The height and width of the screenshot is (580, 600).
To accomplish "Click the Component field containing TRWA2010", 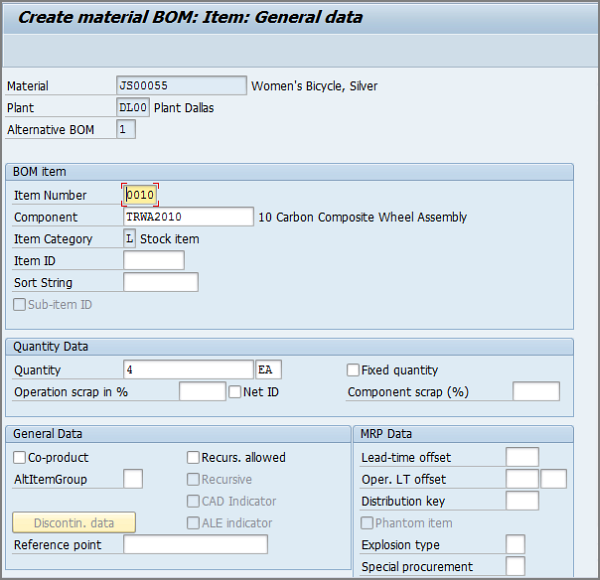I will (188, 217).
